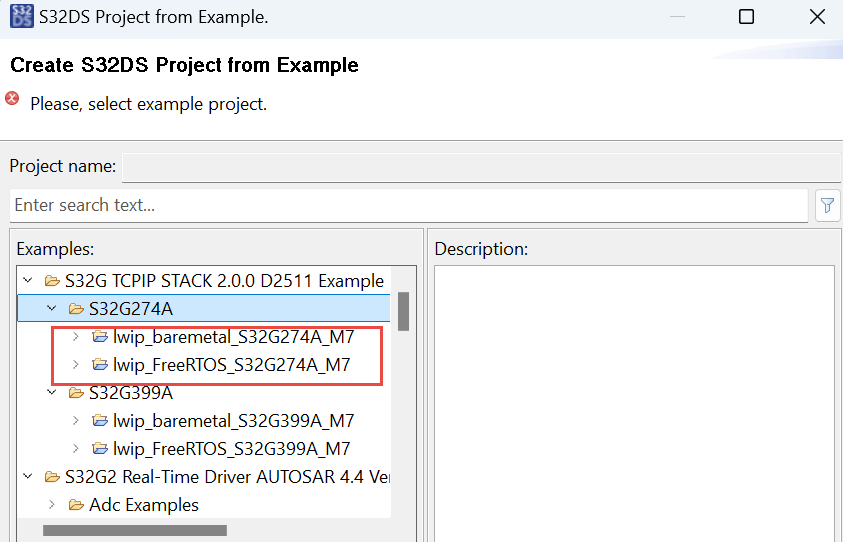Click folder icon of S32G TCPIP STACK Example
843x542 pixels.
click(52, 281)
